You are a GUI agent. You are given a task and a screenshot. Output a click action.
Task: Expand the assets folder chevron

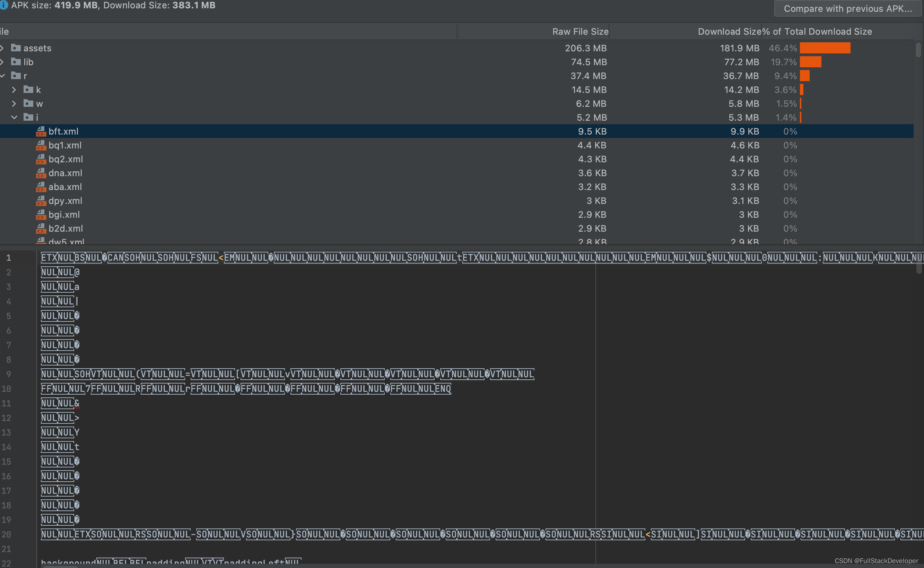pos(2,48)
